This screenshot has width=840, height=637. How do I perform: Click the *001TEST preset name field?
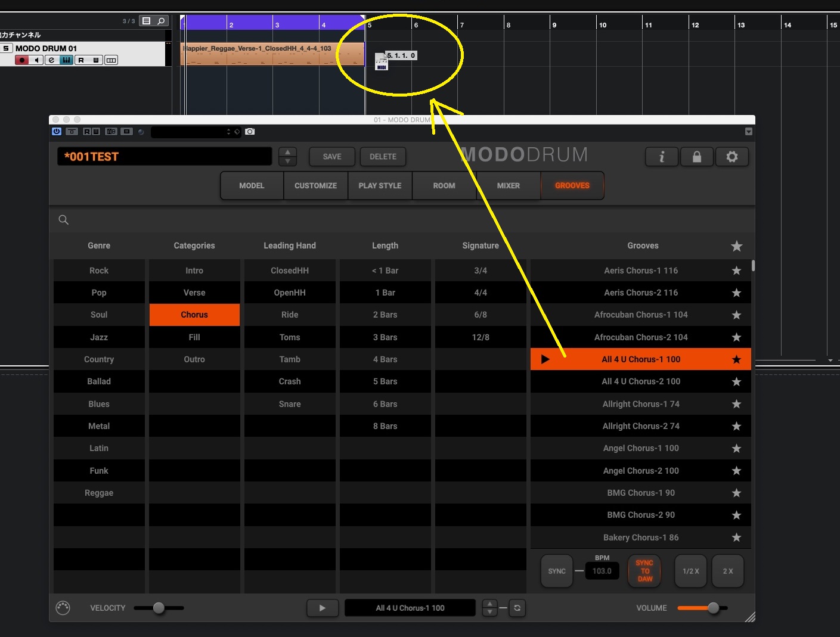tap(165, 157)
